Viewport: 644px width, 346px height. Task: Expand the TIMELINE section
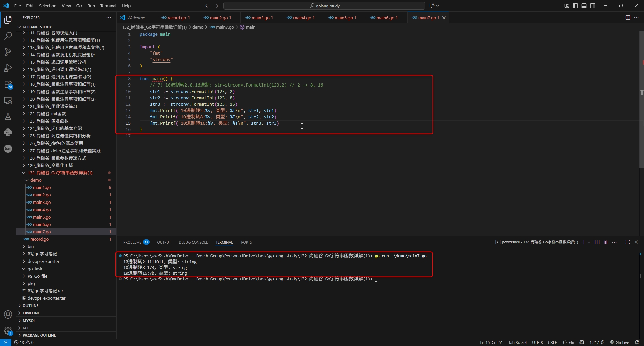(x=66, y=313)
